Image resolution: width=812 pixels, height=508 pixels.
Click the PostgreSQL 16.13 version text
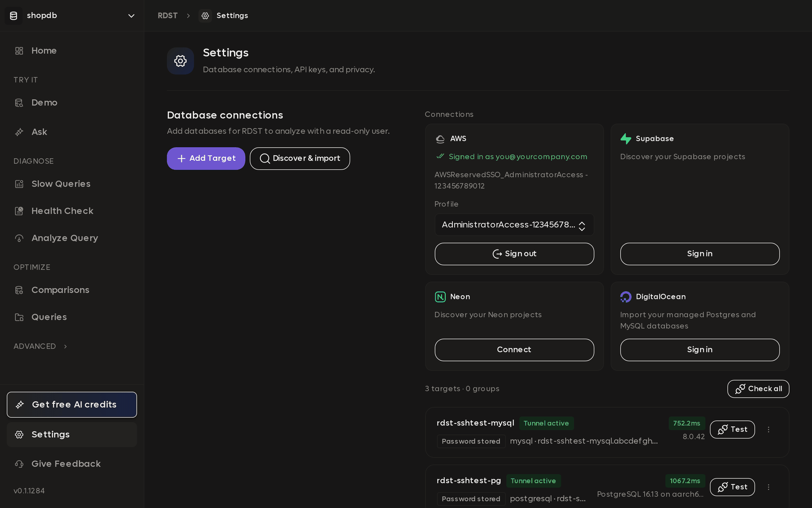point(650,494)
